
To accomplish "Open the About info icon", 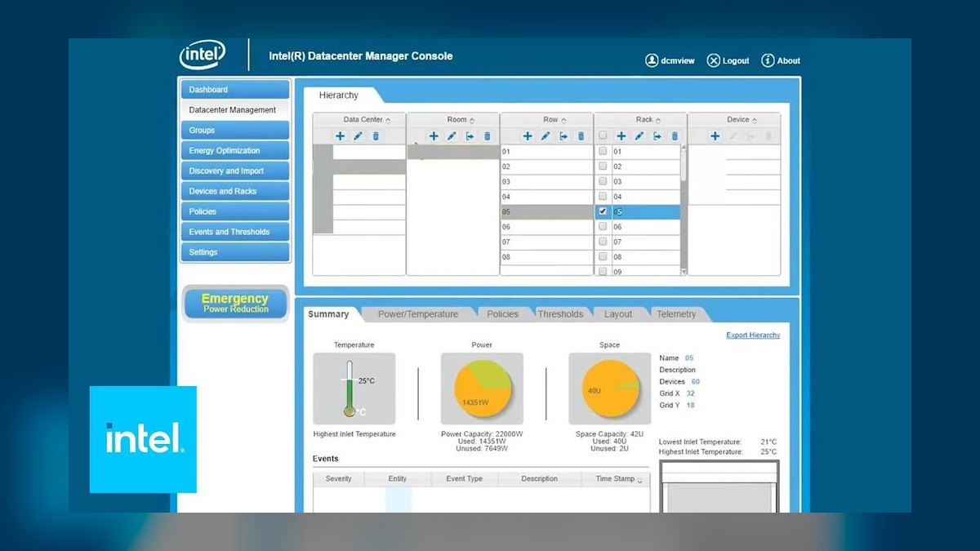I will [x=768, y=60].
